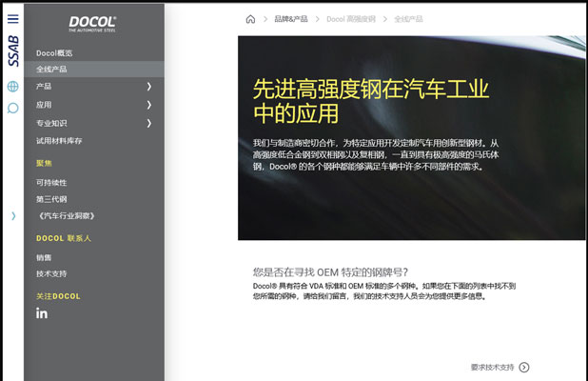
Task: Expand the 应用 submenu chevron
Action: tap(149, 105)
